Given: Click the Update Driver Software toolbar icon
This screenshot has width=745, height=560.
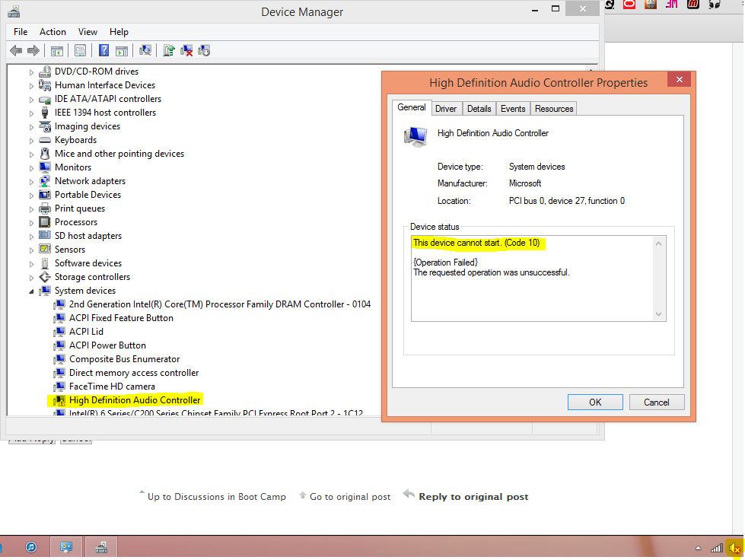Looking at the screenshot, I should coord(169,50).
